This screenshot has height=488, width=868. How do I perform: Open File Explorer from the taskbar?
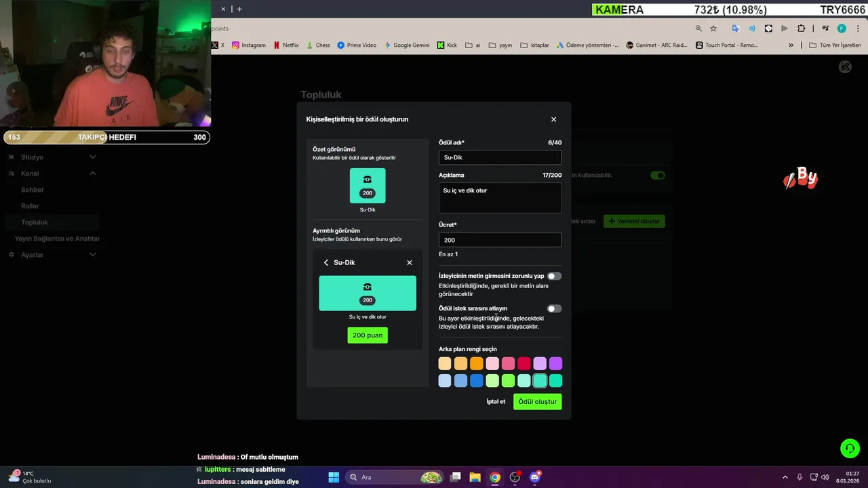coord(475,477)
